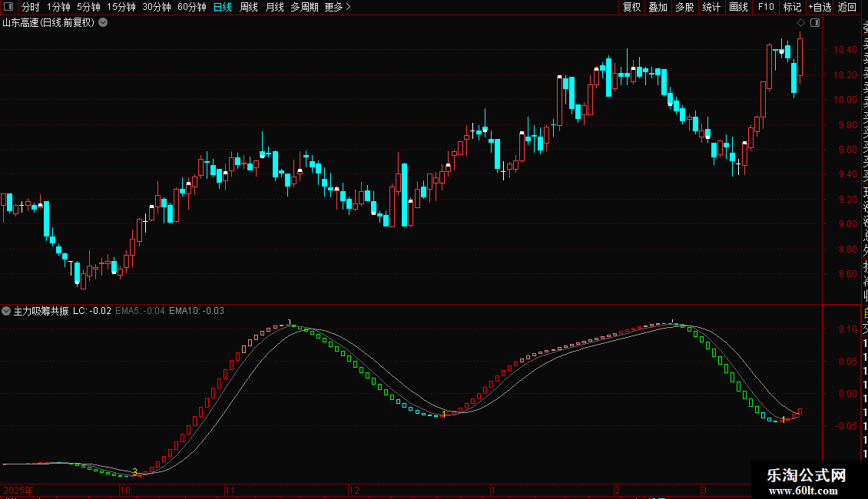The image size is (868, 499).
Task: Open the 多周期 multi-period view
Action: (x=304, y=7)
